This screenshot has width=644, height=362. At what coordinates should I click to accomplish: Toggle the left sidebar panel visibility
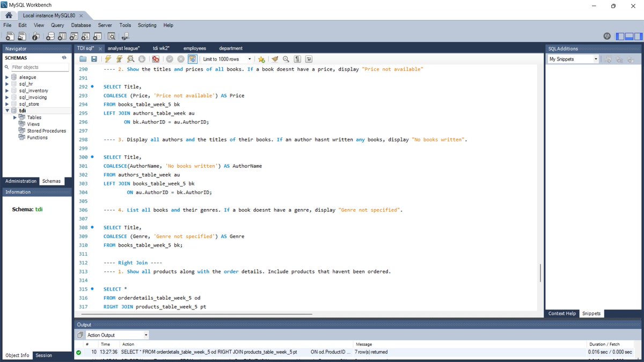click(x=620, y=36)
